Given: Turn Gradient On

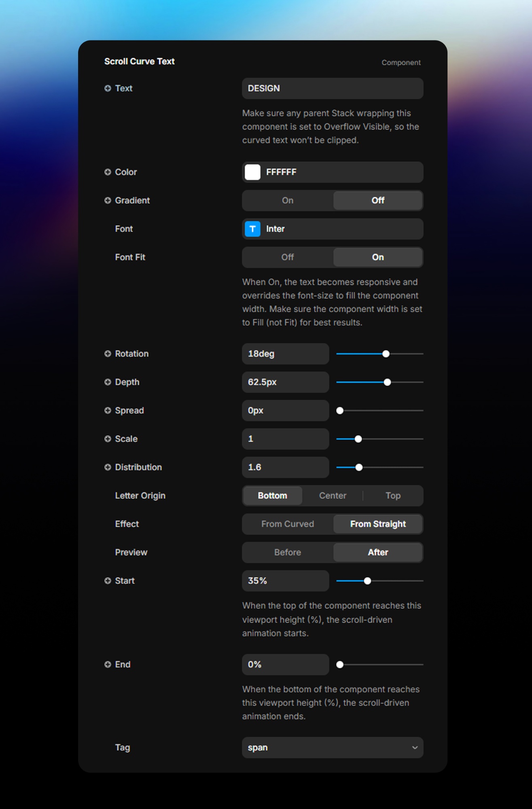Looking at the screenshot, I should [288, 200].
